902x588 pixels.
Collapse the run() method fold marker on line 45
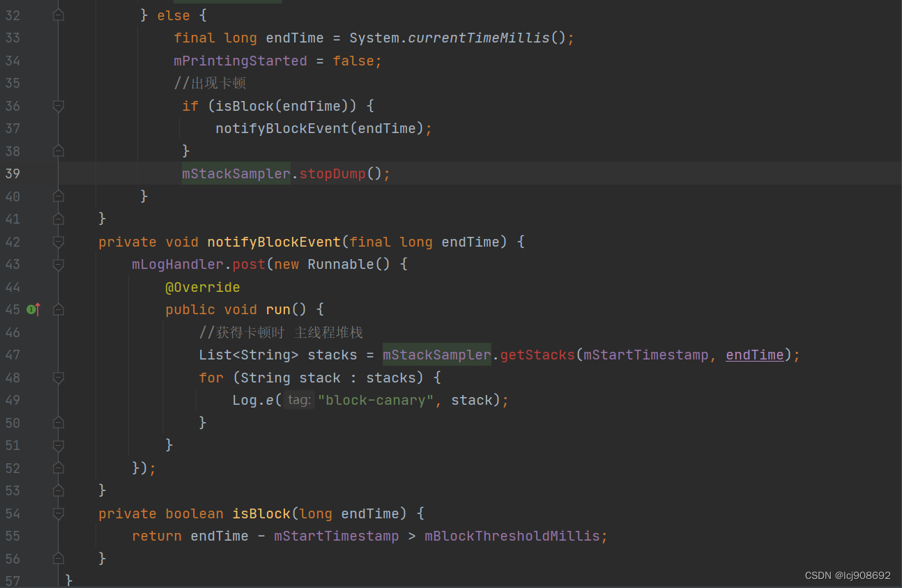pyautogui.click(x=59, y=309)
